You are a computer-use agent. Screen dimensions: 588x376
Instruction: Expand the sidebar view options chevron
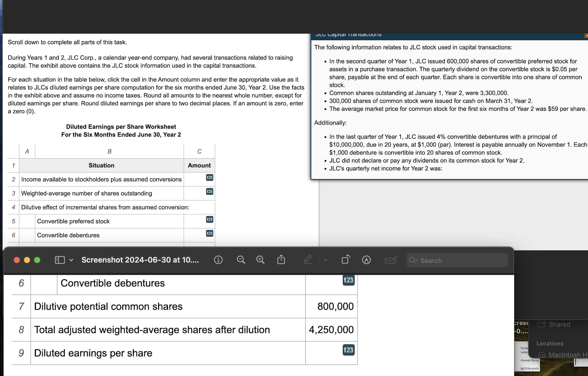click(x=71, y=260)
